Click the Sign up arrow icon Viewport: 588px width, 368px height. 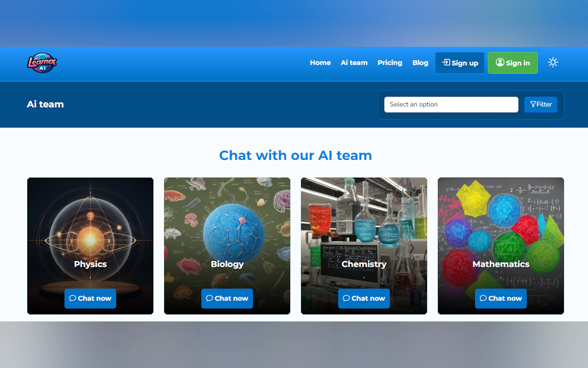[446, 62]
